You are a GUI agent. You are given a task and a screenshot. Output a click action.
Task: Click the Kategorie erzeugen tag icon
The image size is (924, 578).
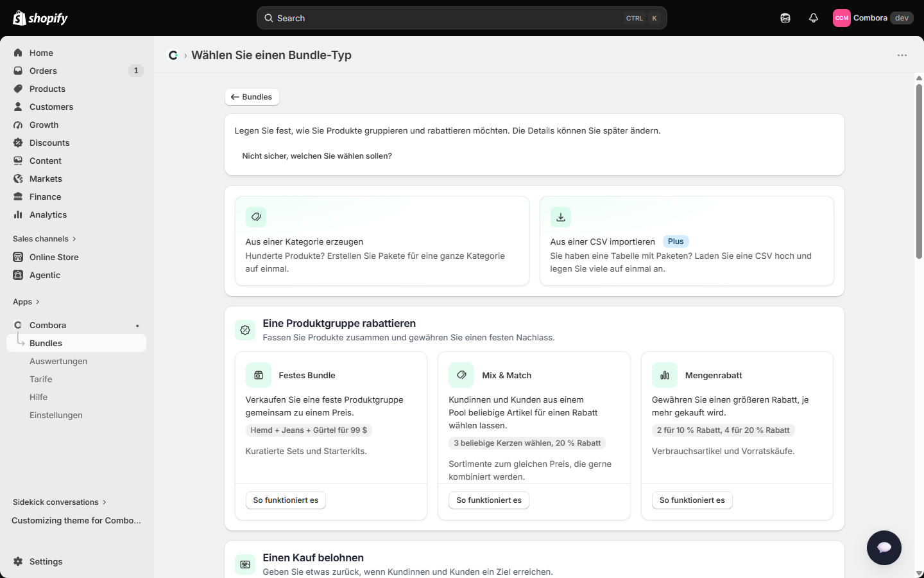(x=256, y=217)
